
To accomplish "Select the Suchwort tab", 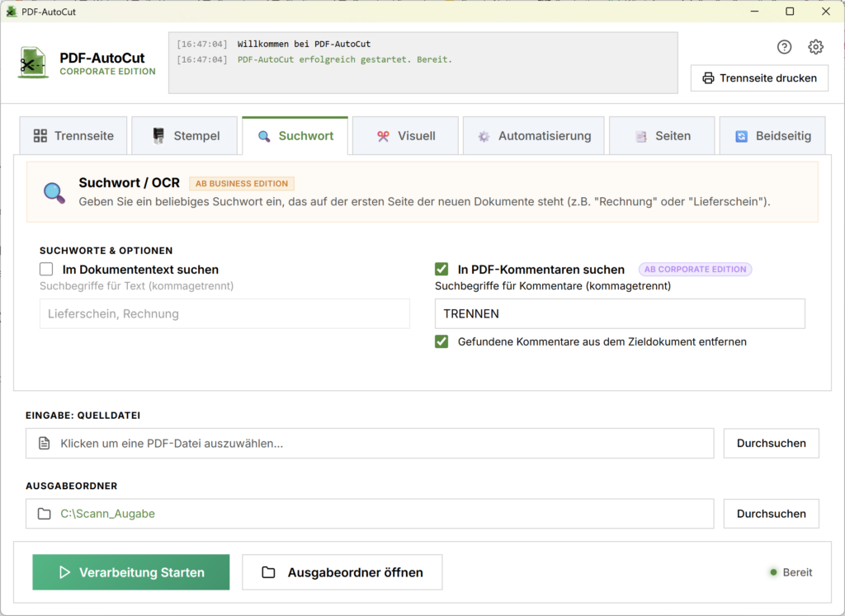I will [295, 136].
